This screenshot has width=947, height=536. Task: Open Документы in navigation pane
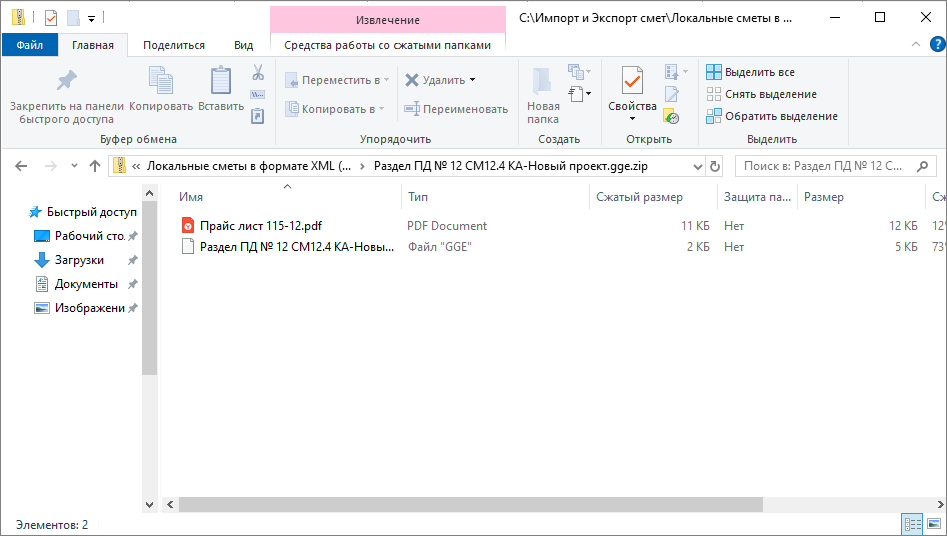pos(86,284)
